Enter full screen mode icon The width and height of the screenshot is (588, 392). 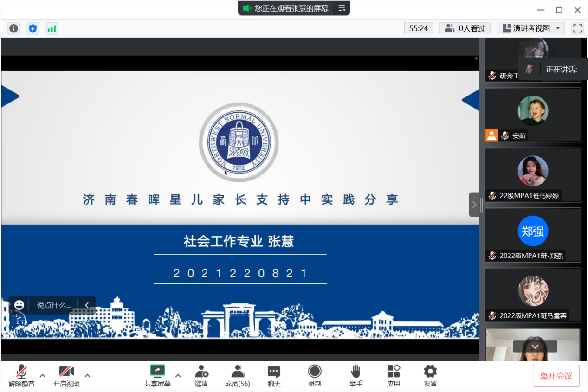pyautogui.click(x=577, y=28)
